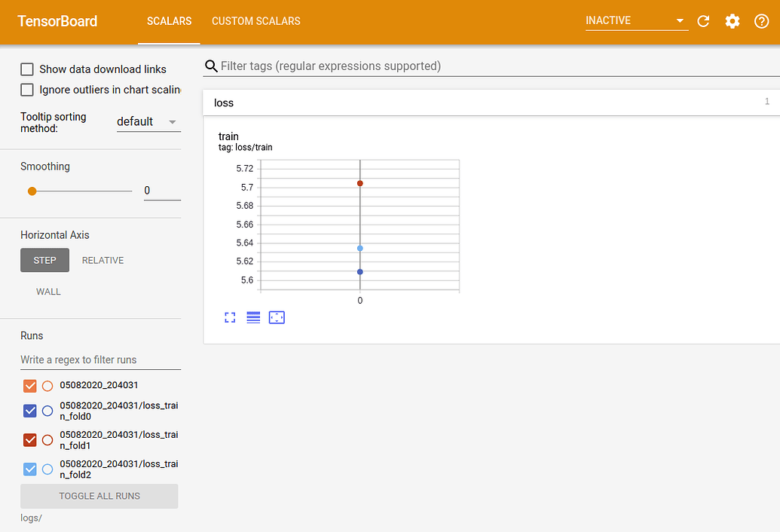Enable Show data download links checkbox
780x532 pixels.
(x=27, y=69)
